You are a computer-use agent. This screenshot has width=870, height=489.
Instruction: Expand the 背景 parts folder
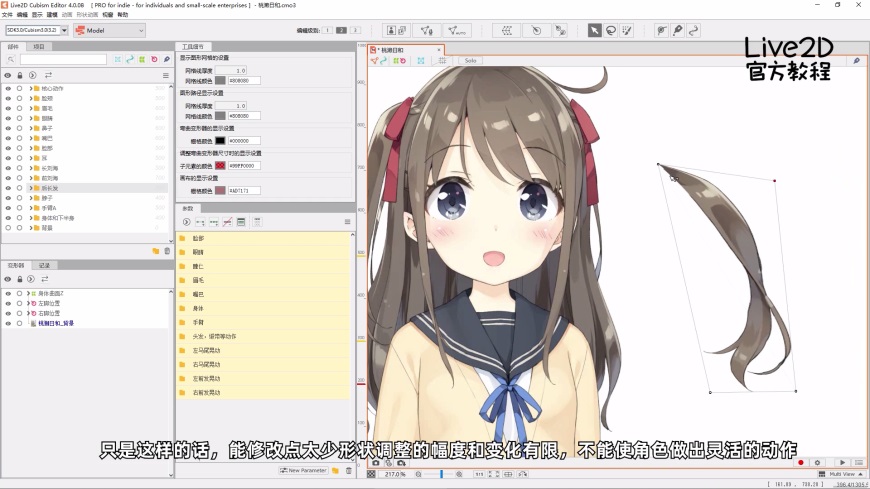tap(31, 228)
